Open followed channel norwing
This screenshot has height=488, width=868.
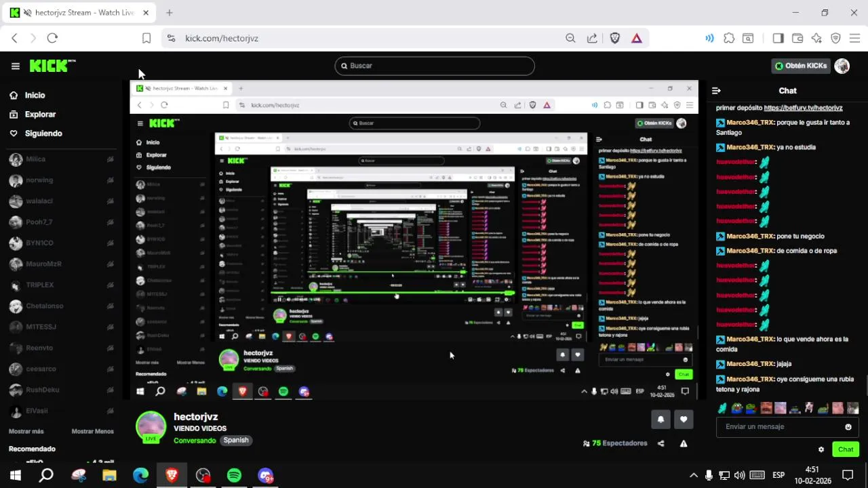point(61,180)
